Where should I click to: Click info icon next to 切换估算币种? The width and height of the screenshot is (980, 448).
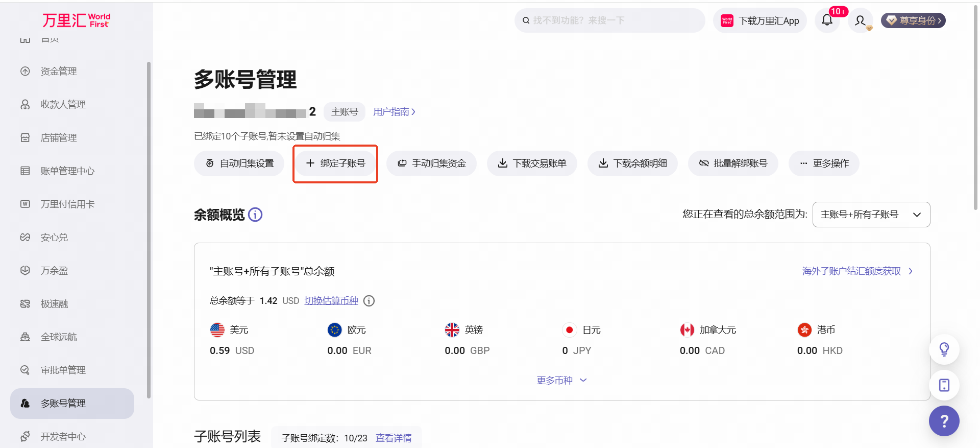(x=369, y=301)
